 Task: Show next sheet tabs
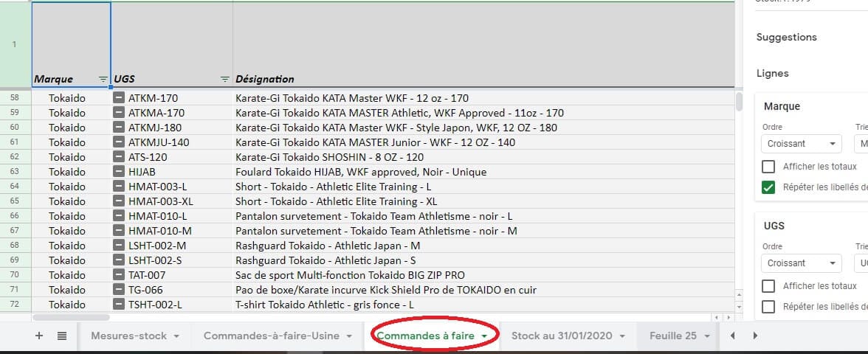pyautogui.click(x=755, y=335)
